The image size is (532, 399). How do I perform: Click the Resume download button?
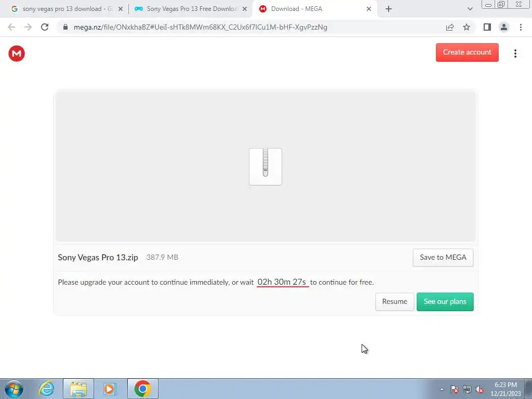(395, 302)
